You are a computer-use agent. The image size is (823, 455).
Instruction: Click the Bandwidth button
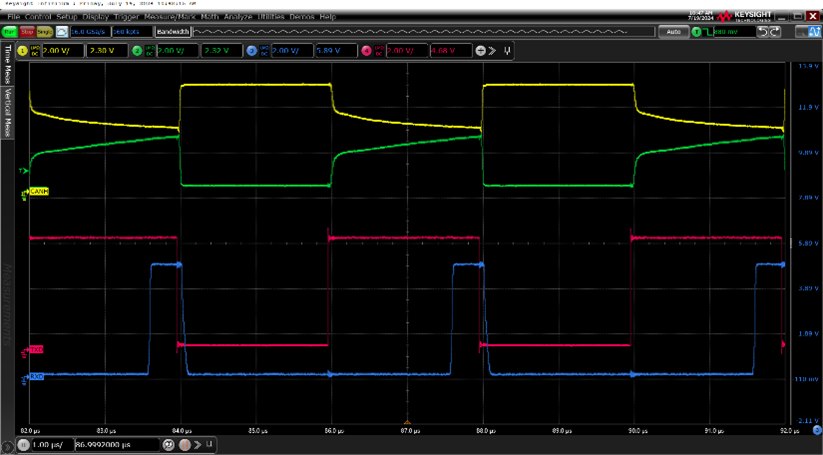click(172, 32)
